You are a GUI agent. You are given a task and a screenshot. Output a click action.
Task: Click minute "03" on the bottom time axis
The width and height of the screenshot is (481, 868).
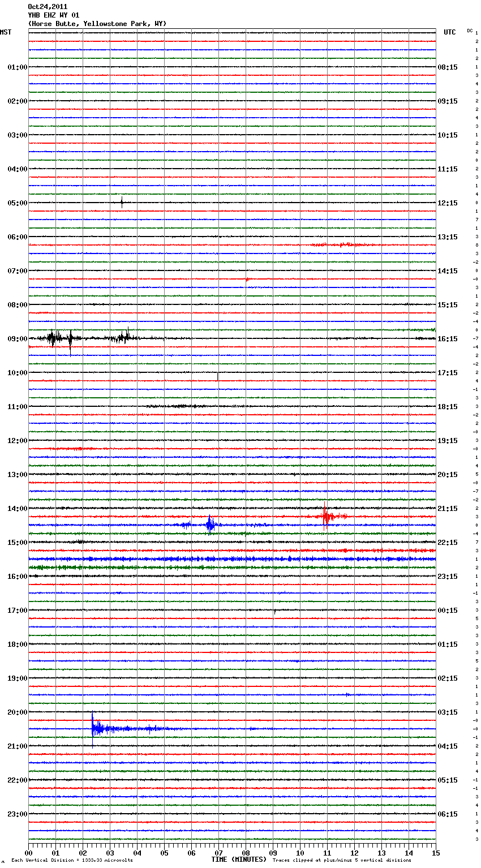pyautogui.click(x=110, y=853)
